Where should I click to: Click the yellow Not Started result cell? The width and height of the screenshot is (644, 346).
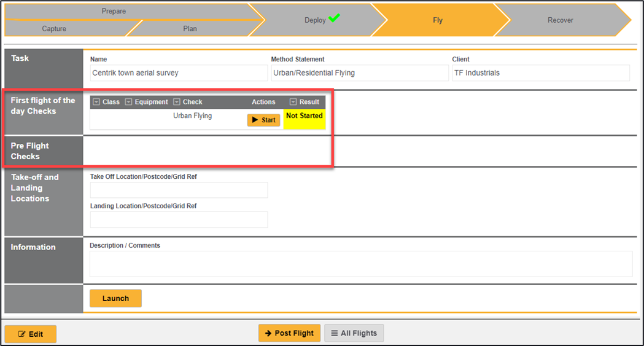[304, 119]
